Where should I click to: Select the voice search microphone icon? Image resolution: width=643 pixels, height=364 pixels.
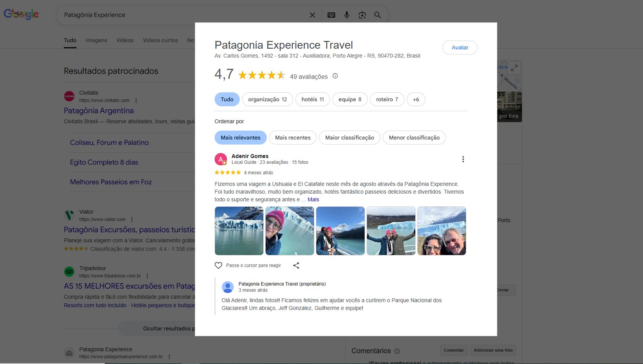click(346, 15)
